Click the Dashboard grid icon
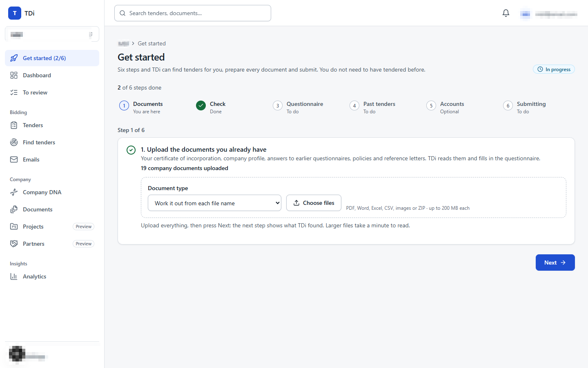The height and width of the screenshot is (368, 588). coord(14,75)
